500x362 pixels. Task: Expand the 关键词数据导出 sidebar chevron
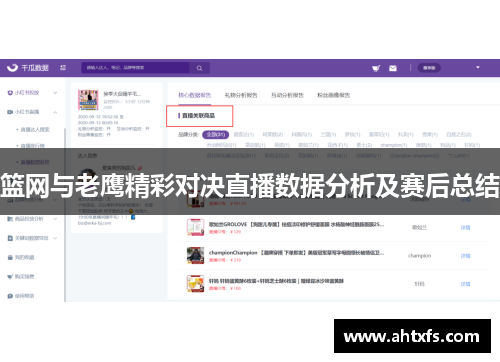55,238
